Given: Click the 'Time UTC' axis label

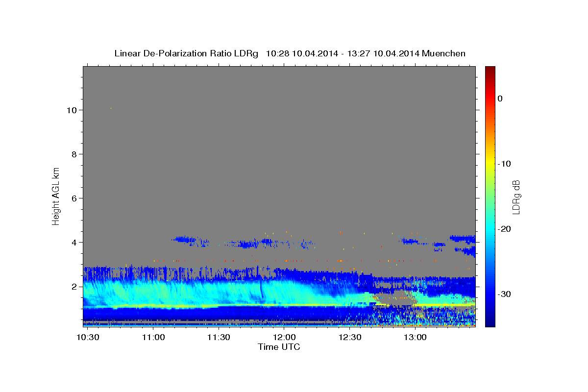Looking at the screenshot, I should pyautogui.click(x=279, y=347).
